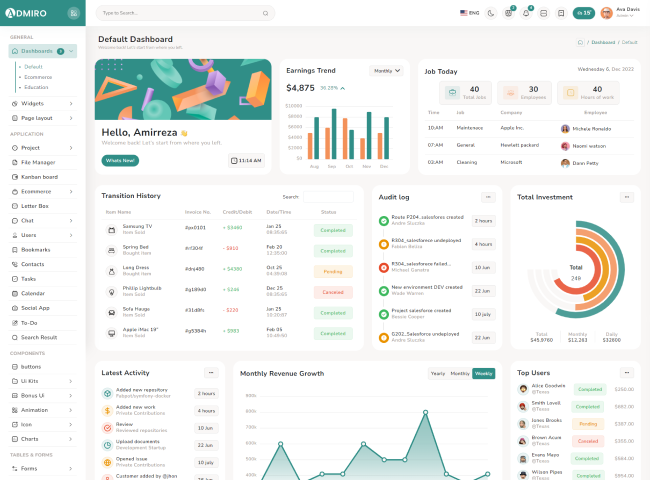Open the Kanban board sidebar icon
Viewport: 650px width, 480px height.
(x=14, y=176)
